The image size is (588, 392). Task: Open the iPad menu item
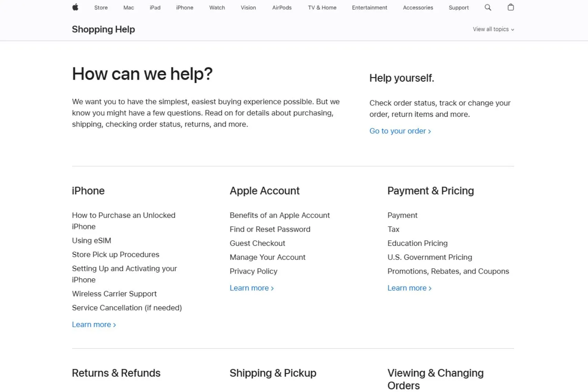coord(155,7)
